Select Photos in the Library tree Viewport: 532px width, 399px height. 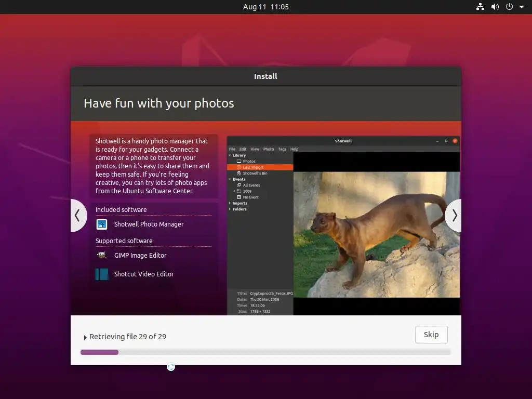pos(249,161)
